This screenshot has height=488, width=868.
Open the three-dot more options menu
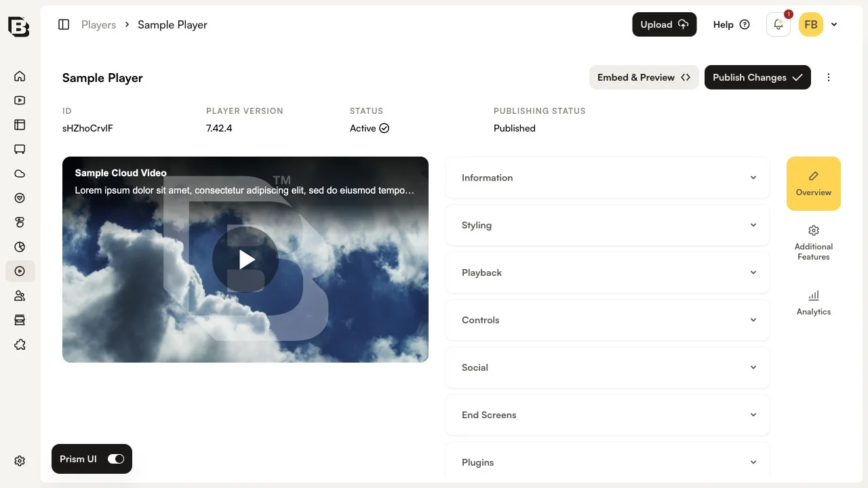coord(829,77)
